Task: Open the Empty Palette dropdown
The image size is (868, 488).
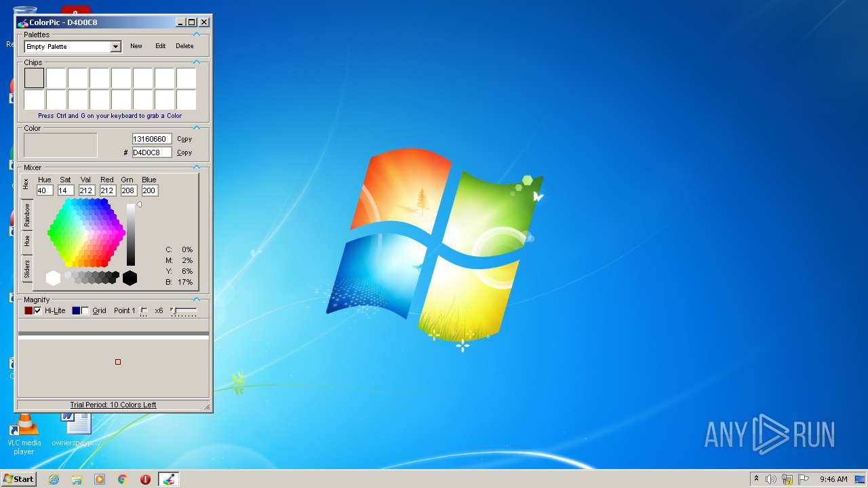Action: point(115,47)
